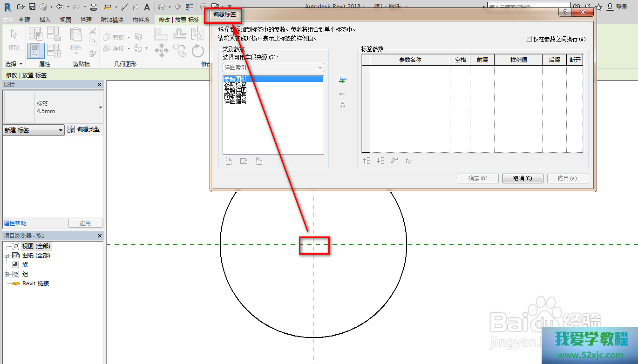Open the 属性帮助 link
The image size is (638, 364).
coord(15,223)
